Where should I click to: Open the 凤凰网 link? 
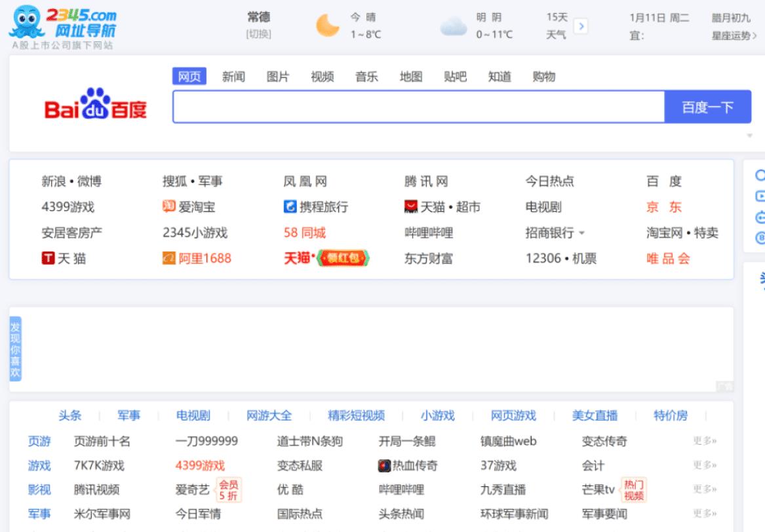click(x=305, y=181)
